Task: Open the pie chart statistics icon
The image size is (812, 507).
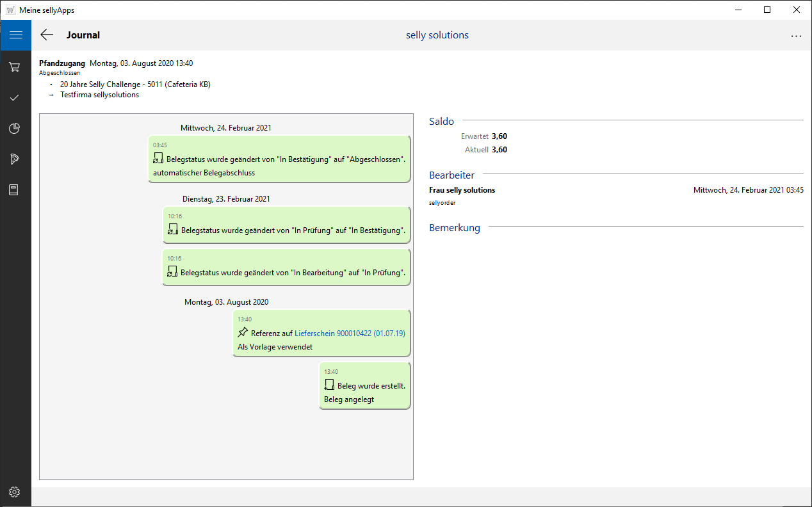Action: [15, 129]
